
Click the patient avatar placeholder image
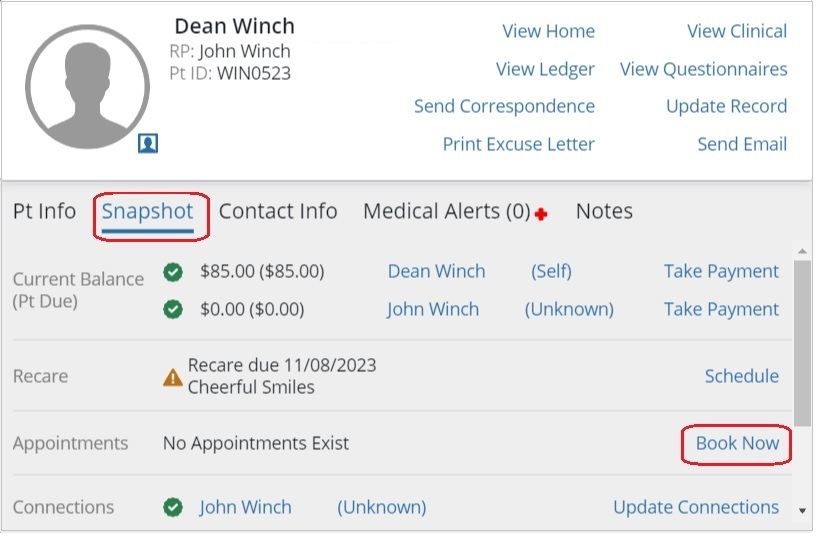pos(87,87)
